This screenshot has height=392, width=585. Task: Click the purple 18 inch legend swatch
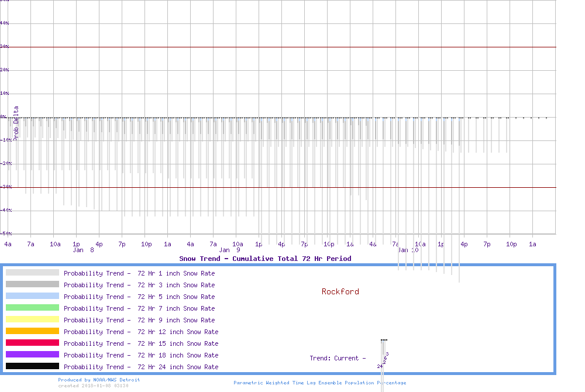click(32, 355)
